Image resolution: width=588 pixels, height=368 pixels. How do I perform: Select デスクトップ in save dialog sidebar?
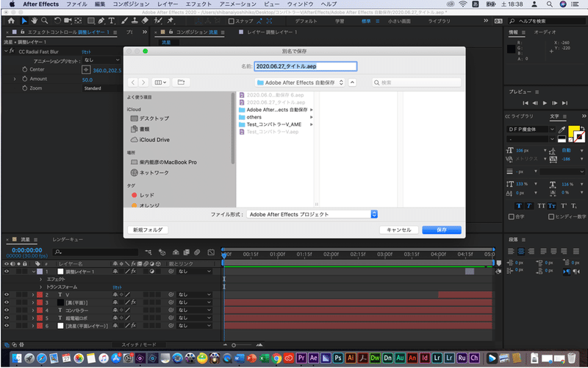coord(150,118)
